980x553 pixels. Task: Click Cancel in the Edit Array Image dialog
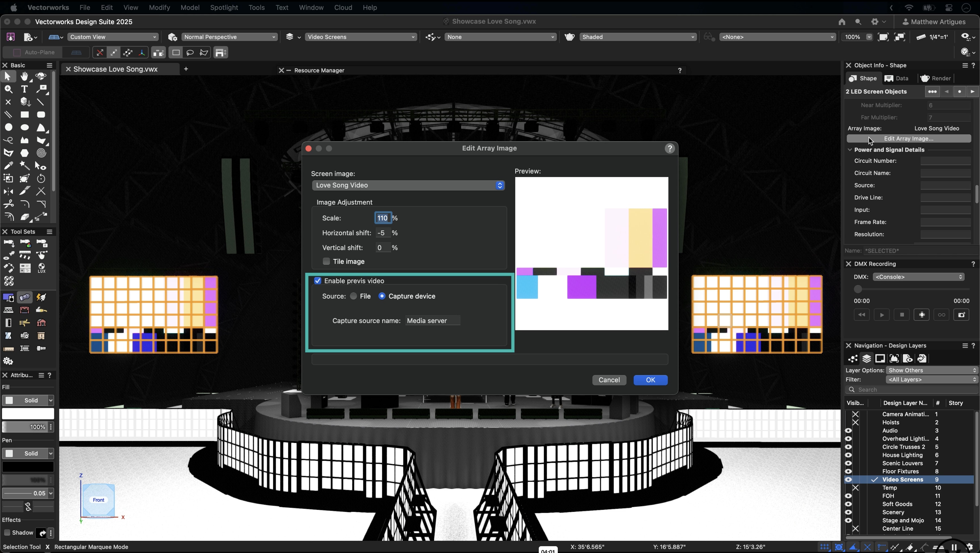point(609,380)
